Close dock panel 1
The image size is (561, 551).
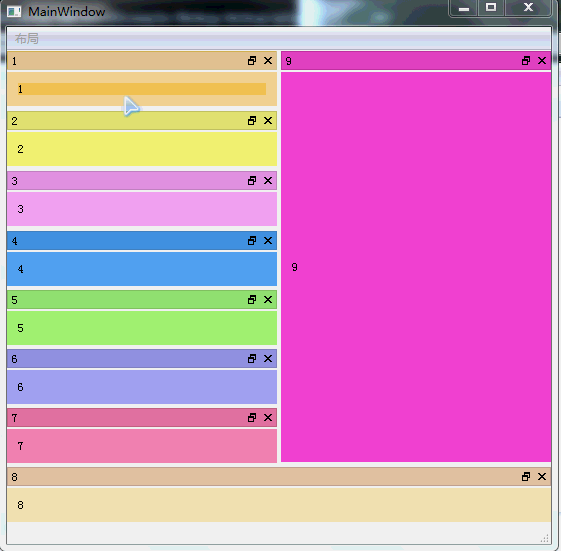tap(268, 61)
